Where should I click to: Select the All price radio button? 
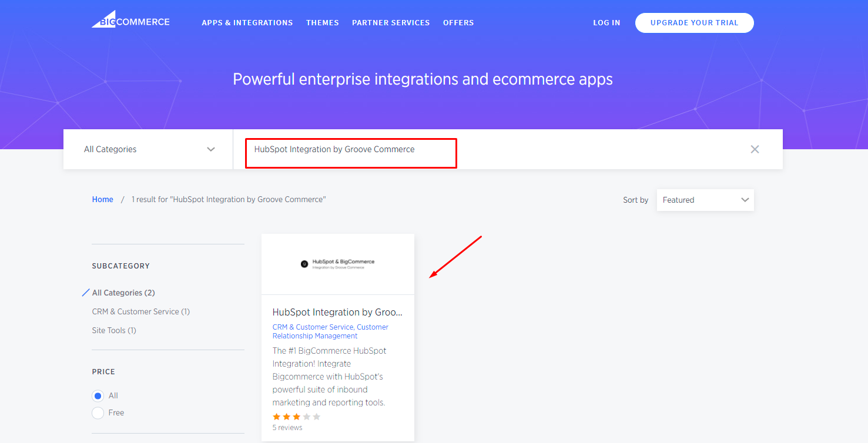coord(98,396)
